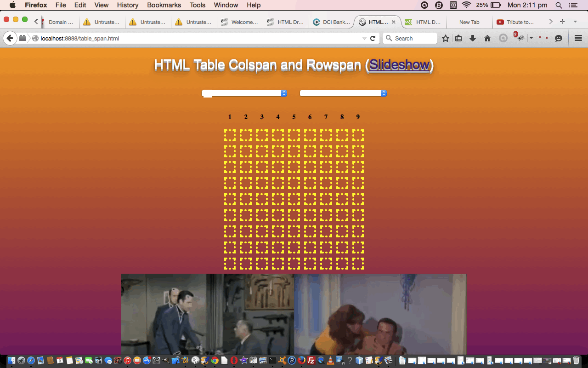Click the battery 25% indicator
Screen dimensions: 588x368
pyautogui.click(x=488, y=5)
